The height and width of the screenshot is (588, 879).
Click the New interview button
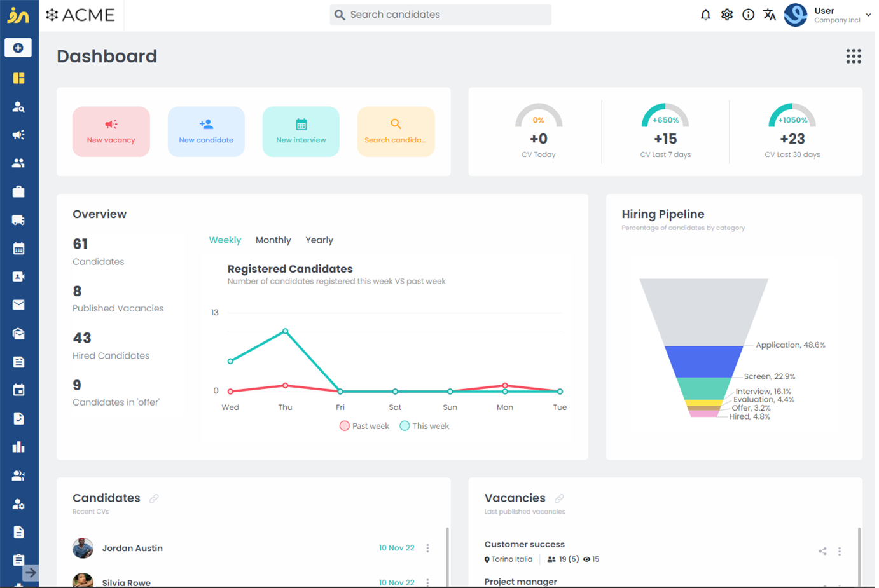pyautogui.click(x=301, y=132)
